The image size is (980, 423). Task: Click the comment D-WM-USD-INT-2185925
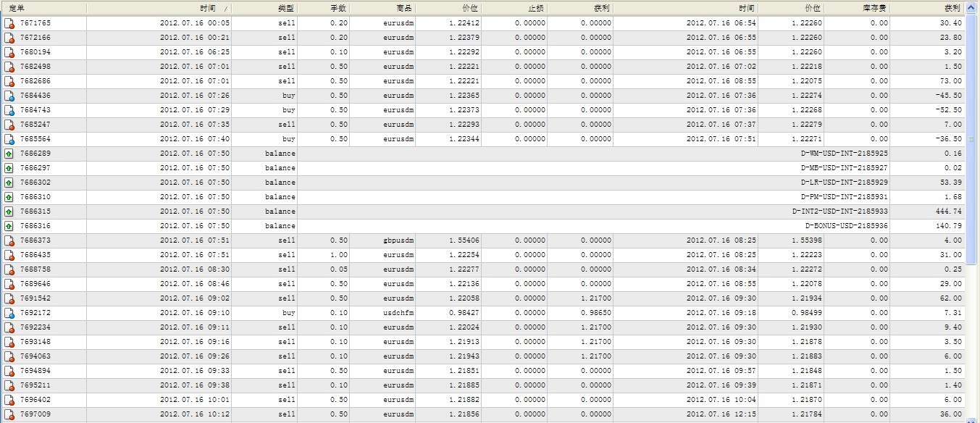click(x=844, y=154)
